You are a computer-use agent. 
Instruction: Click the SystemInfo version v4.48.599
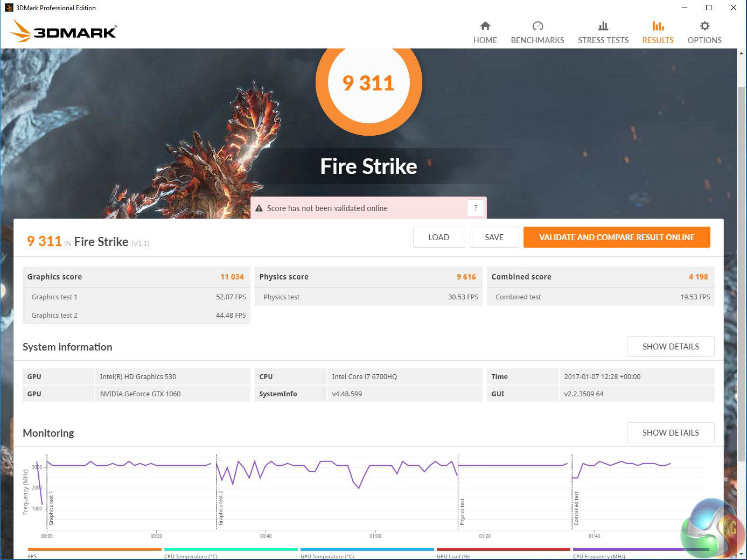pyautogui.click(x=347, y=394)
